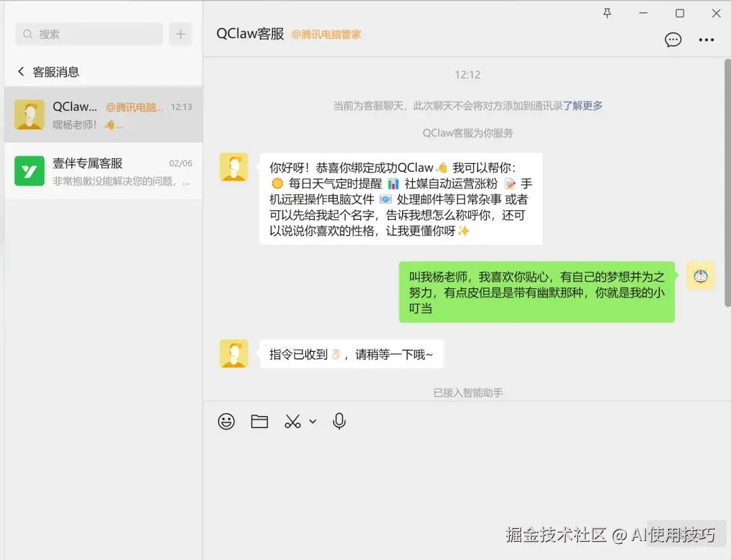Click the 已接入智能助手 notice

tap(468, 393)
